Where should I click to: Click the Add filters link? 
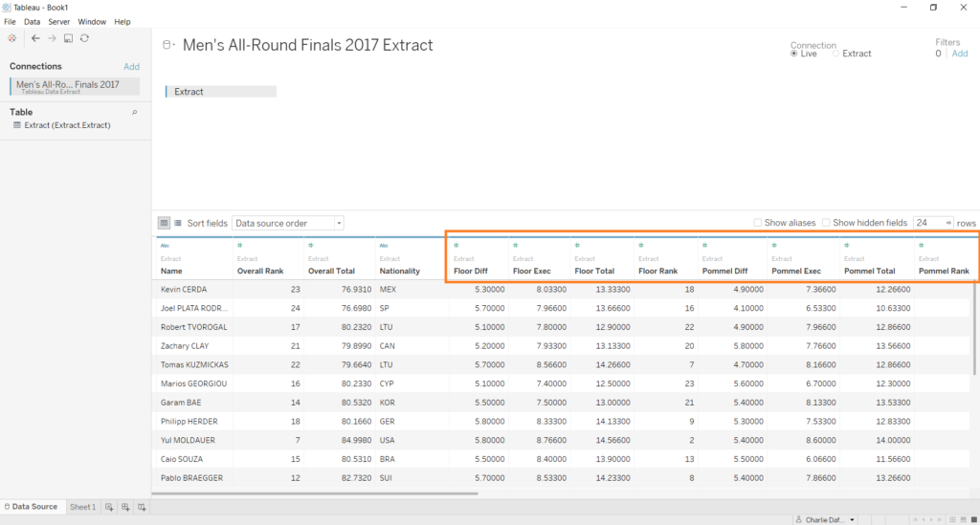click(959, 54)
